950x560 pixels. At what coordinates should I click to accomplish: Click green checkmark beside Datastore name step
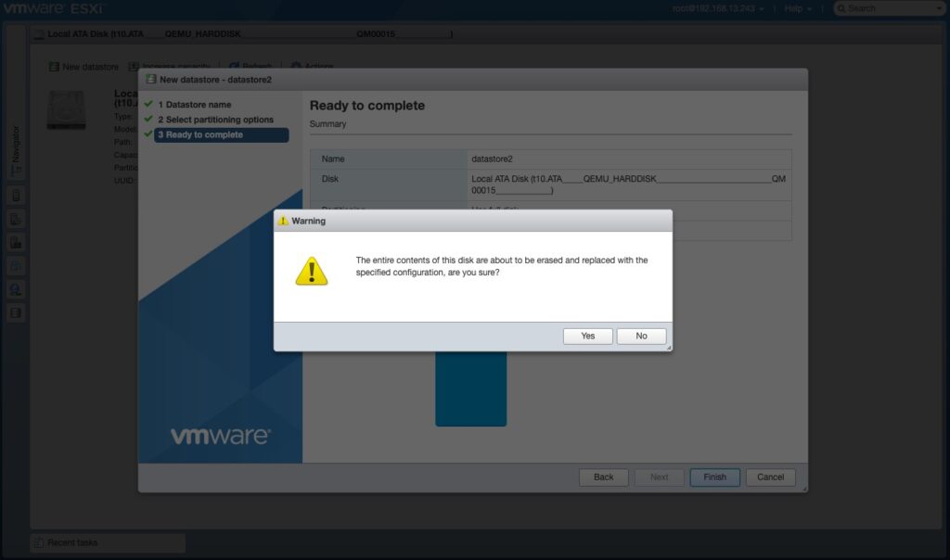coord(148,104)
